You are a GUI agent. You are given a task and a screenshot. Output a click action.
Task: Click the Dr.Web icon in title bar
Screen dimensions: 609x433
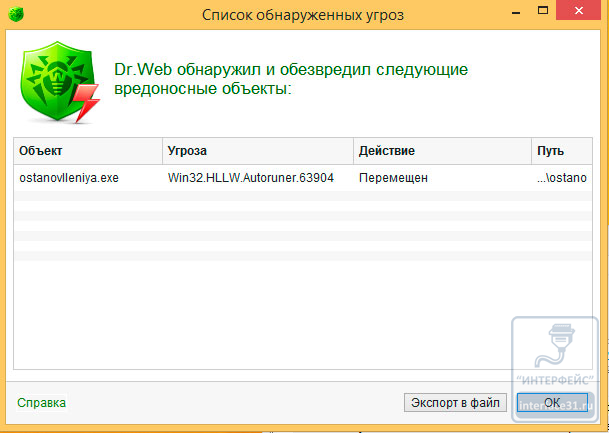[x=16, y=14]
